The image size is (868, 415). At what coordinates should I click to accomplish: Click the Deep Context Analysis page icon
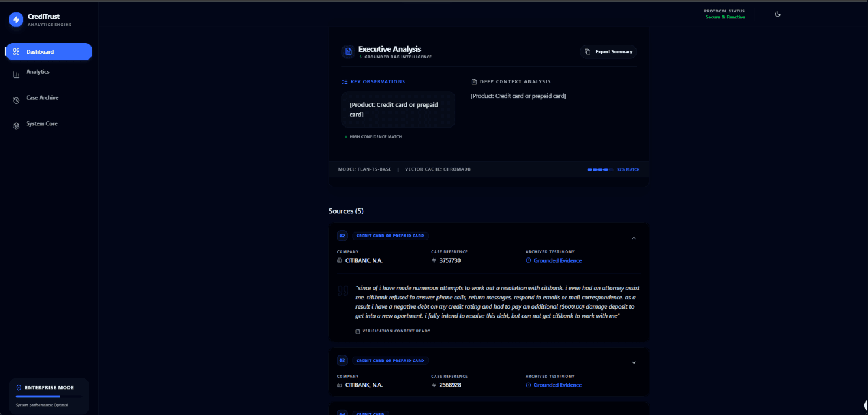tap(474, 82)
